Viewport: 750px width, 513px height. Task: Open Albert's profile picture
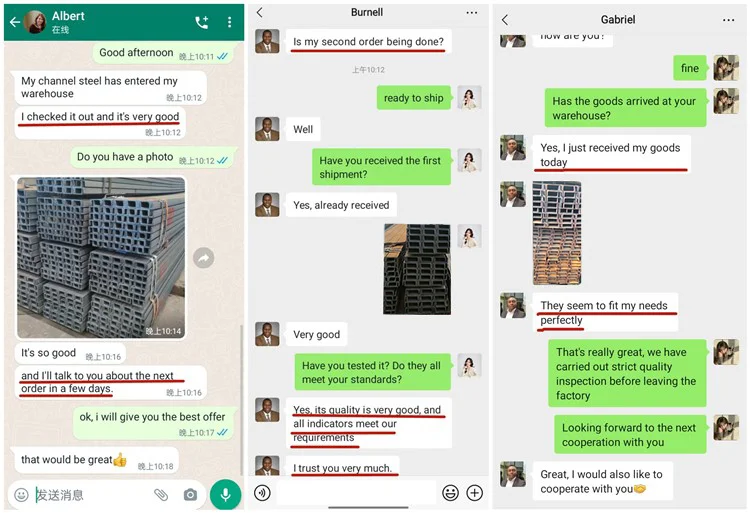(35, 22)
